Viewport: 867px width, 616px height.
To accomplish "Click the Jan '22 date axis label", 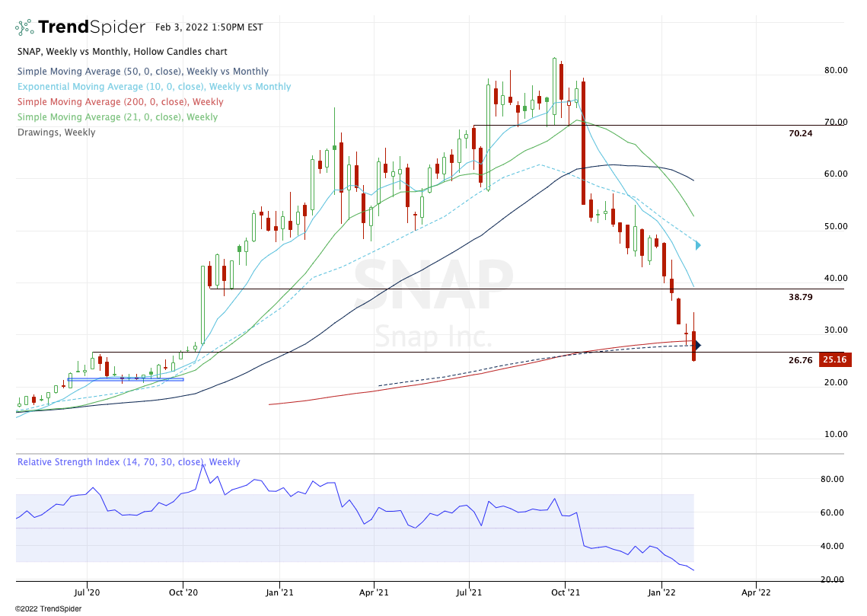I will pos(661,592).
